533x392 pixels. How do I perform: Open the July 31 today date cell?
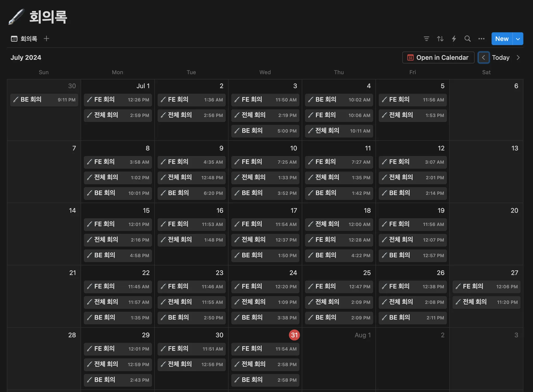pyautogui.click(x=294, y=335)
